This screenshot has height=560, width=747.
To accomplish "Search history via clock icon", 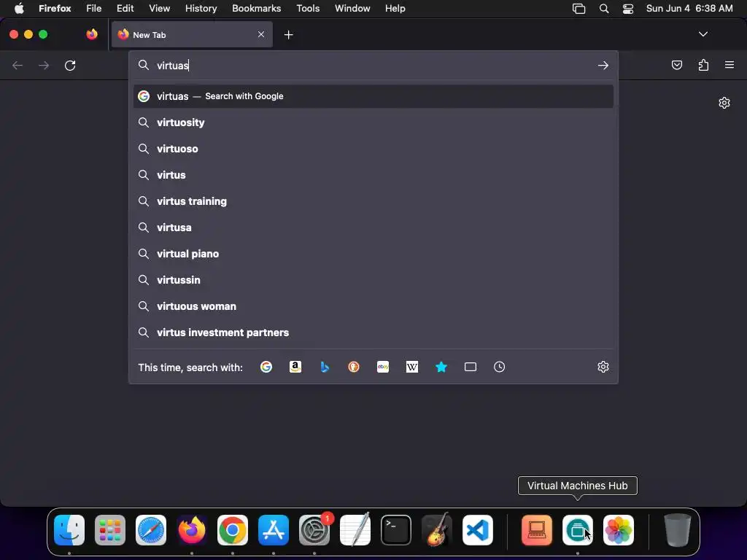I will point(499,367).
